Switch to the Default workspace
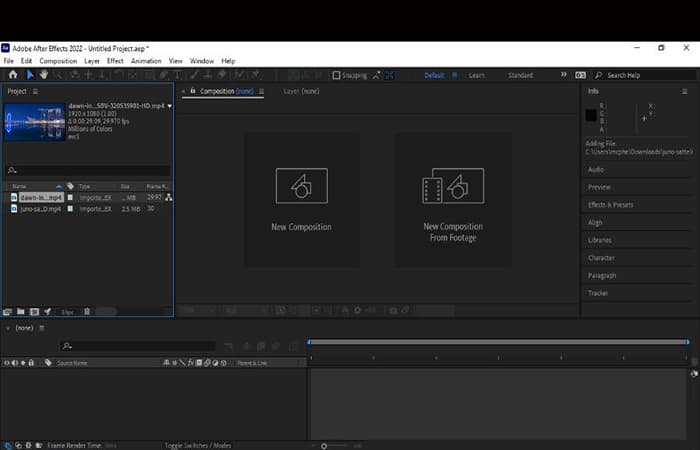The width and height of the screenshot is (700, 450). point(434,75)
